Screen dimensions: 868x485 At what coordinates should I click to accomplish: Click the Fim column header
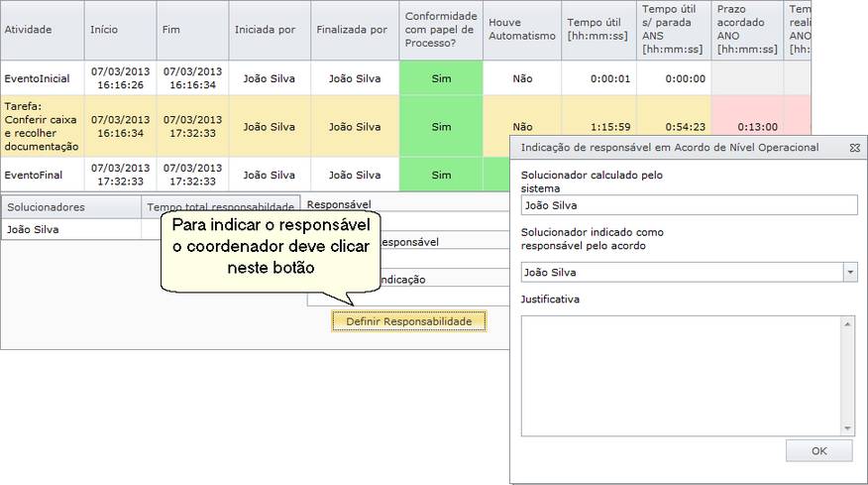click(x=192, y=30)
